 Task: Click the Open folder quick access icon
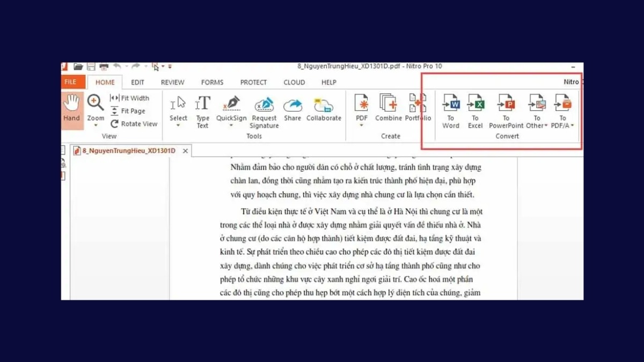tap(78, 67)
